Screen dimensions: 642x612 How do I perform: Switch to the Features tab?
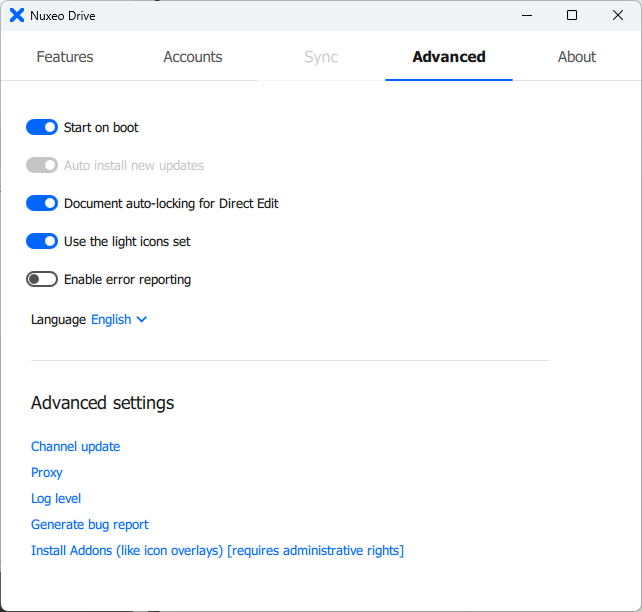[x=65, y=57]
